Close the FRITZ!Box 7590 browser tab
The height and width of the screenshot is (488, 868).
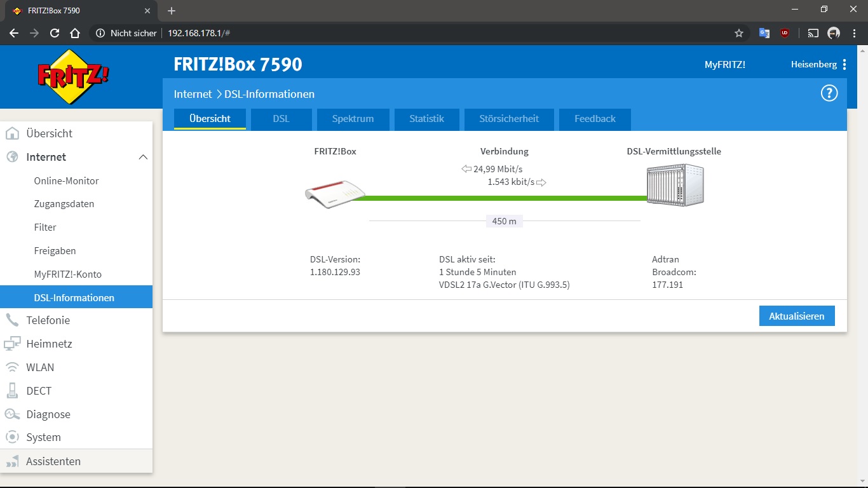pyautogui.click(x=147, y=11)
